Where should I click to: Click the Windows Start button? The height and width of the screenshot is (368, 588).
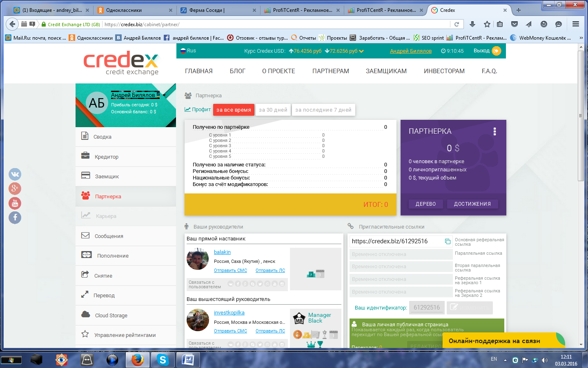[11, 360]
